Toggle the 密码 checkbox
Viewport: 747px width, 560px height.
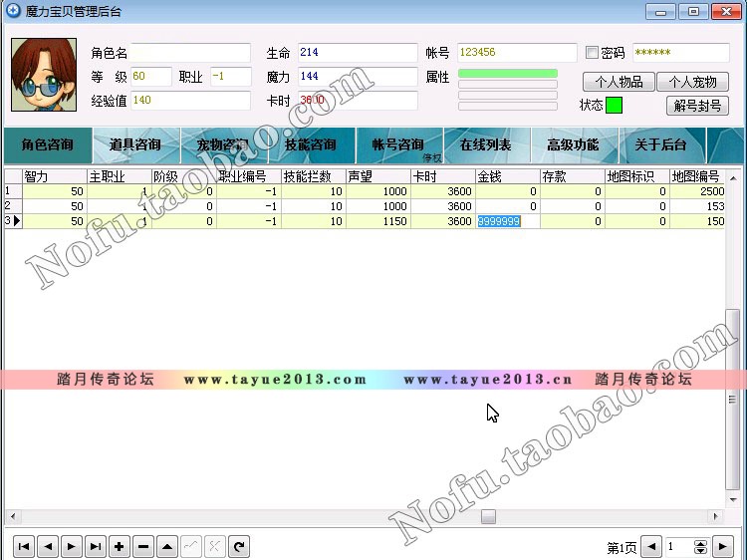[x=592, y=53]
